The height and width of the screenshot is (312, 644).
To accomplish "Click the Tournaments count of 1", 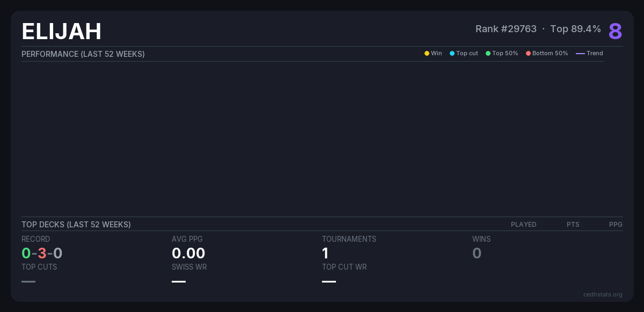I will point(325,253).
